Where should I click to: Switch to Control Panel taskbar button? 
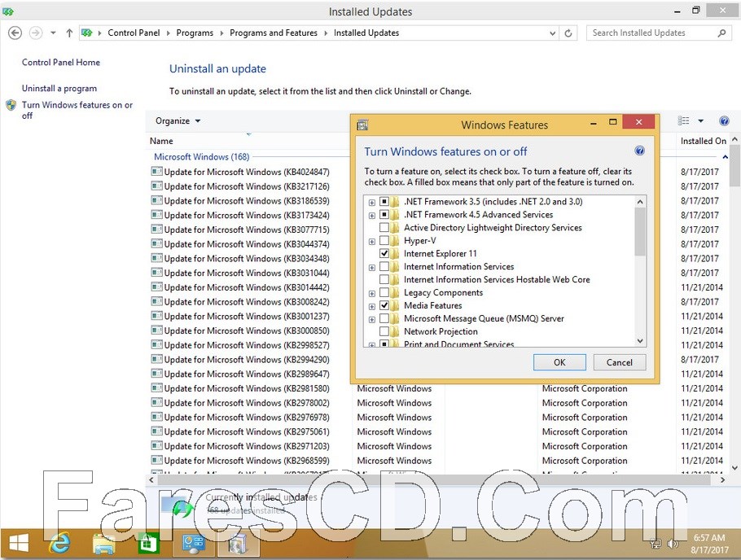pyautogui.click(x=194, y=544)
